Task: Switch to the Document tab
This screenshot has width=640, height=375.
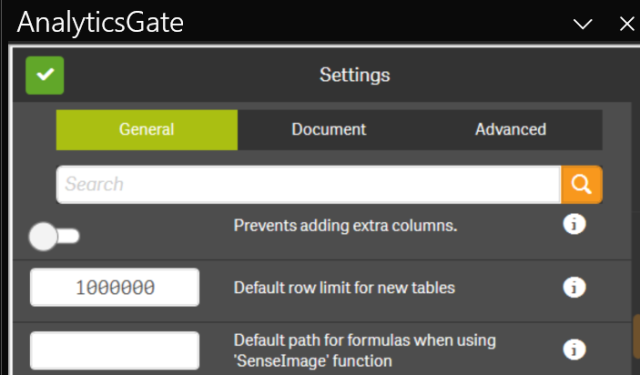Action: point(329,130)
